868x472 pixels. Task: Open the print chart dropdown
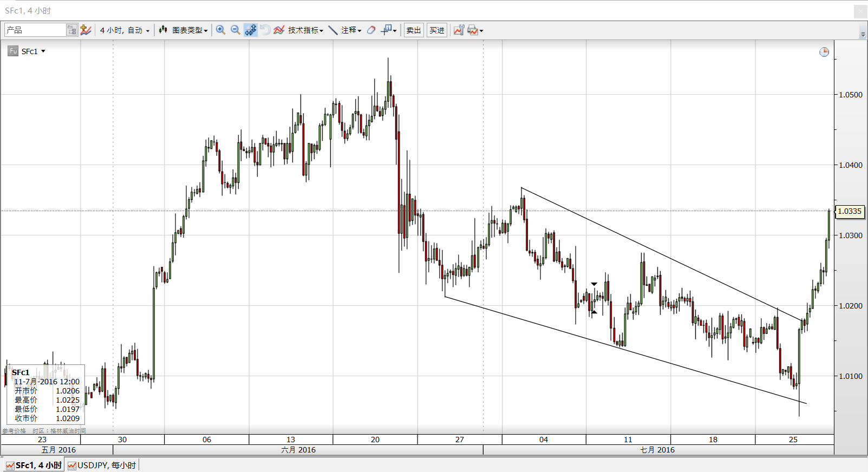(x=475, y=30)
